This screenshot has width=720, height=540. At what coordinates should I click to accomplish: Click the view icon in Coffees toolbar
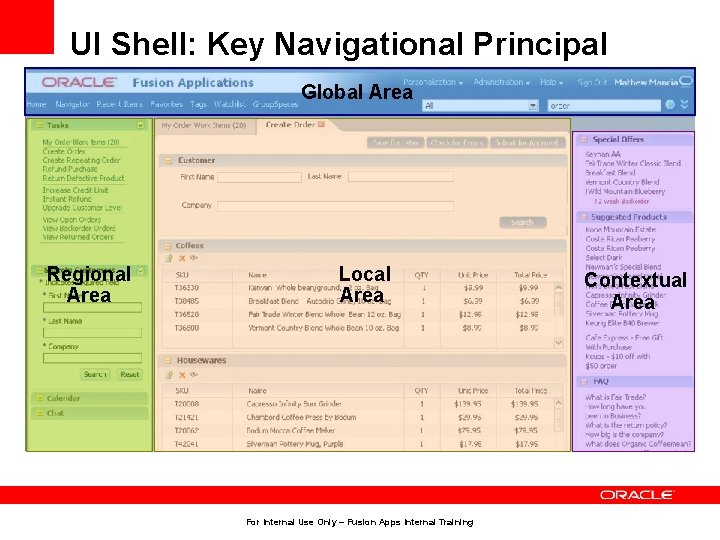194,258
